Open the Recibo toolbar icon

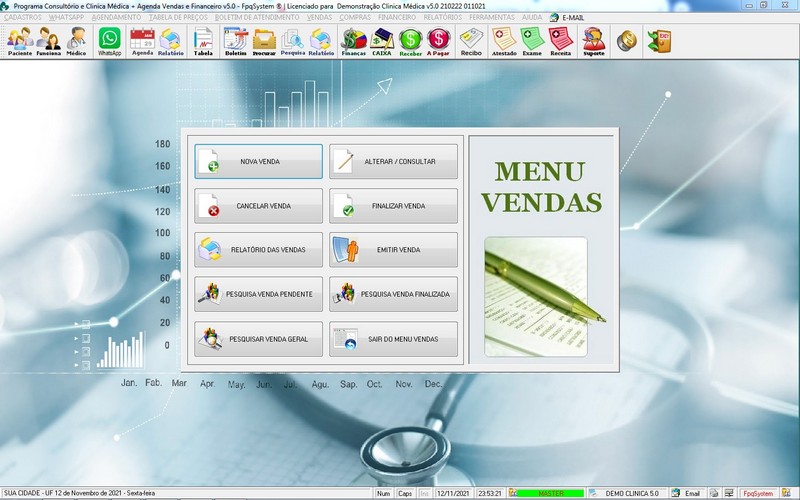pyautogui.click(x=471, y=41)
